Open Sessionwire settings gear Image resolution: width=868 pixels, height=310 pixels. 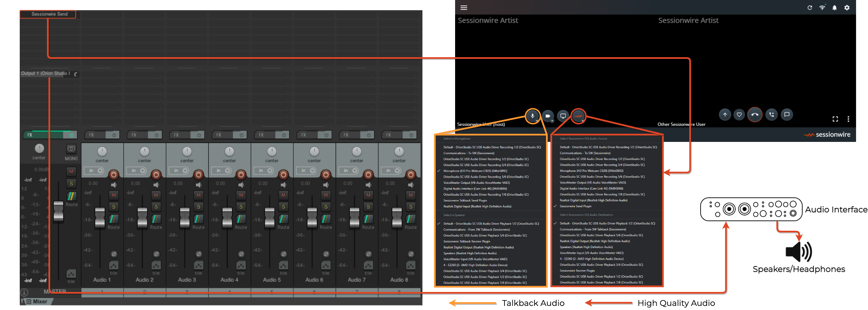point(847,7)
